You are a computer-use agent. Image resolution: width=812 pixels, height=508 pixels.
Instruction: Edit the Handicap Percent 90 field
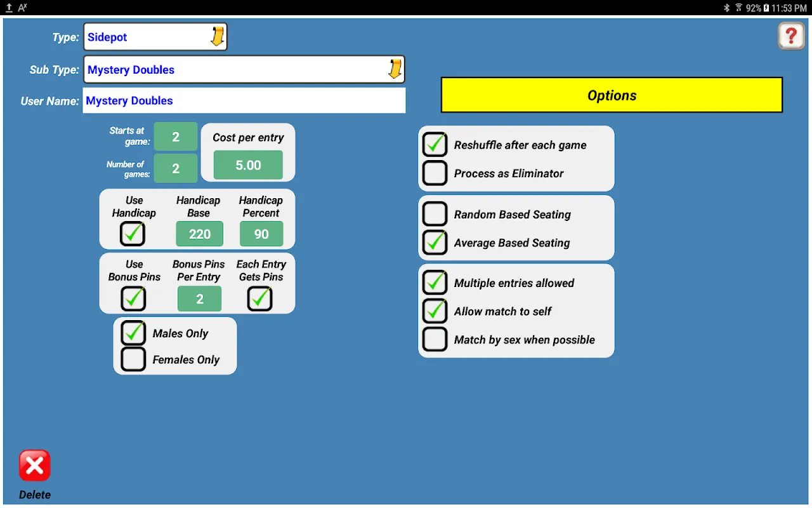click(x=261, y=234)
